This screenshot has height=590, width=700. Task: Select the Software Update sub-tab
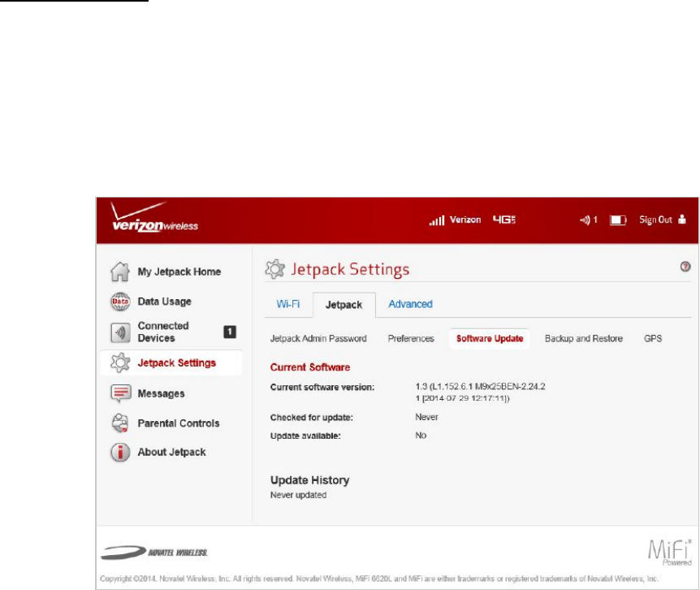490,339
